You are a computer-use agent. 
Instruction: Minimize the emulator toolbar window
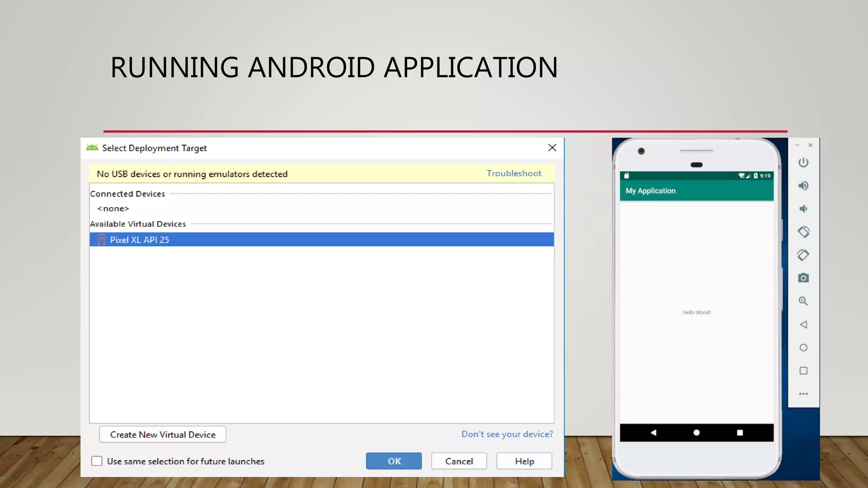click(797, 145)
